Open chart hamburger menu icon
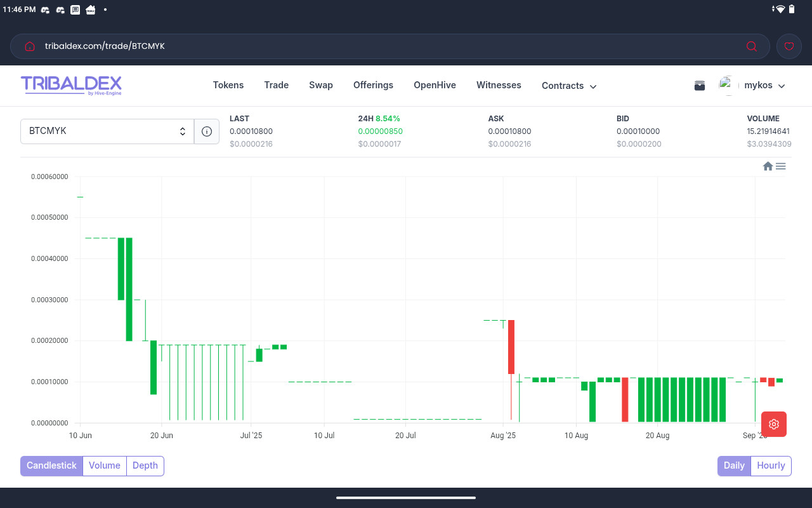 click(781, 166)
